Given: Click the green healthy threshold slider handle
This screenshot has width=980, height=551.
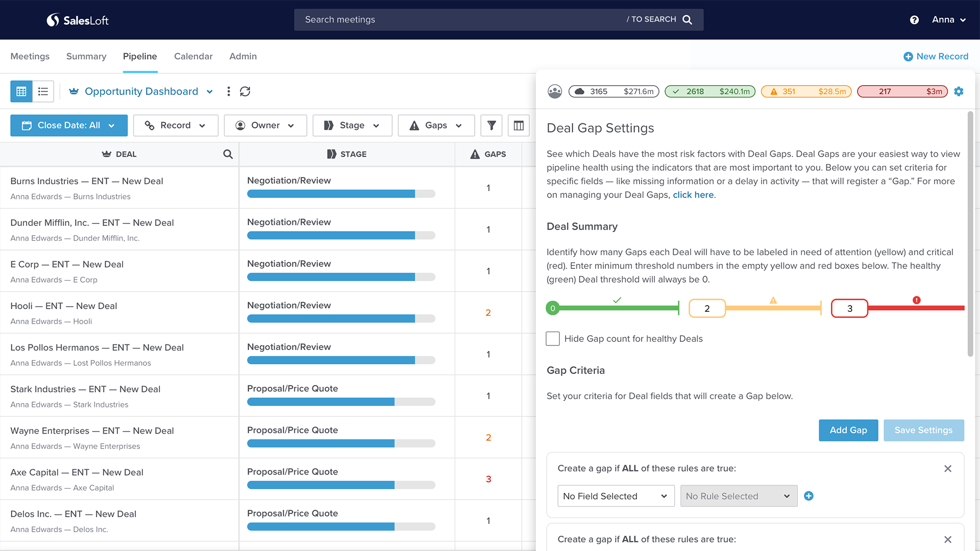Looking at the screenshot, I should point(552,308).
